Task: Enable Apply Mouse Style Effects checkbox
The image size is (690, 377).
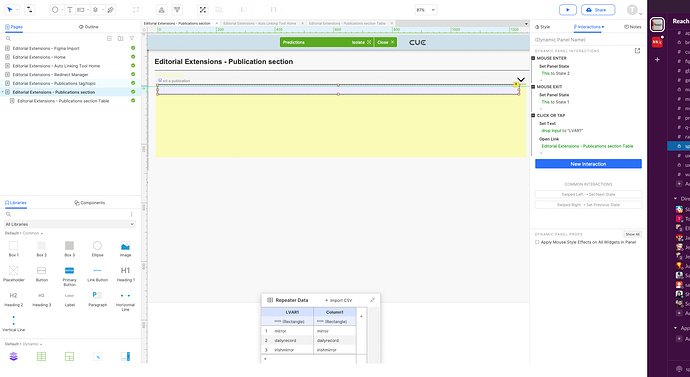Action: pyautogui.click(x=537, y=242)
